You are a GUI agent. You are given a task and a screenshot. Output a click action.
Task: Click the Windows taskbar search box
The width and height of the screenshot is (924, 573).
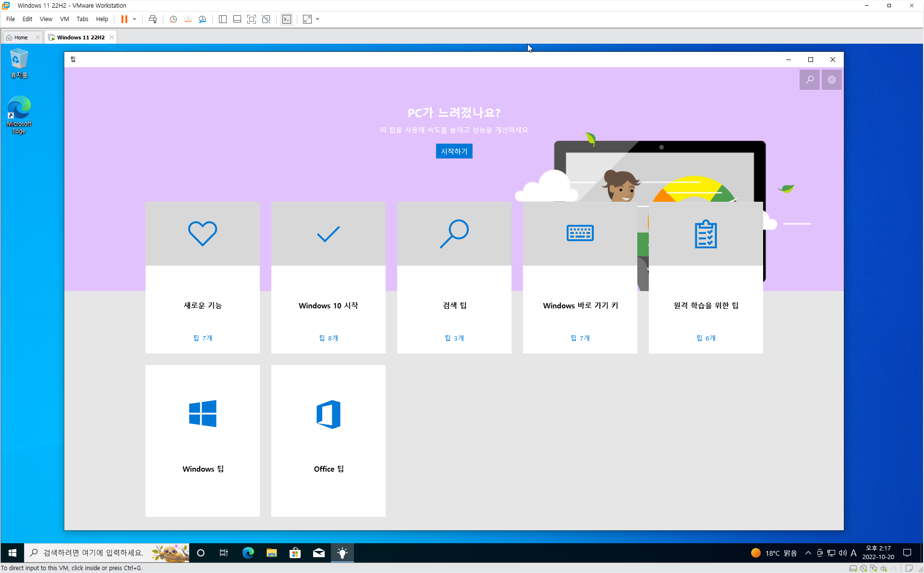coord(94,553)
